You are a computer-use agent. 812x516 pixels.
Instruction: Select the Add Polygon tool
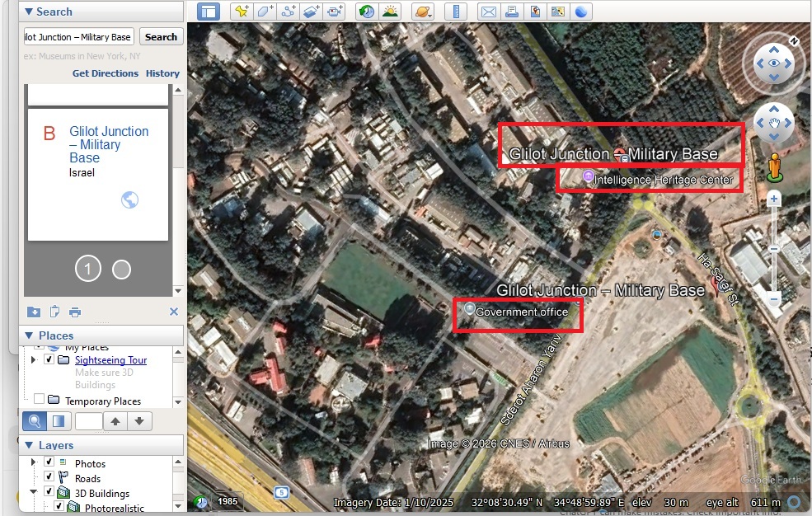coord(265,12)
